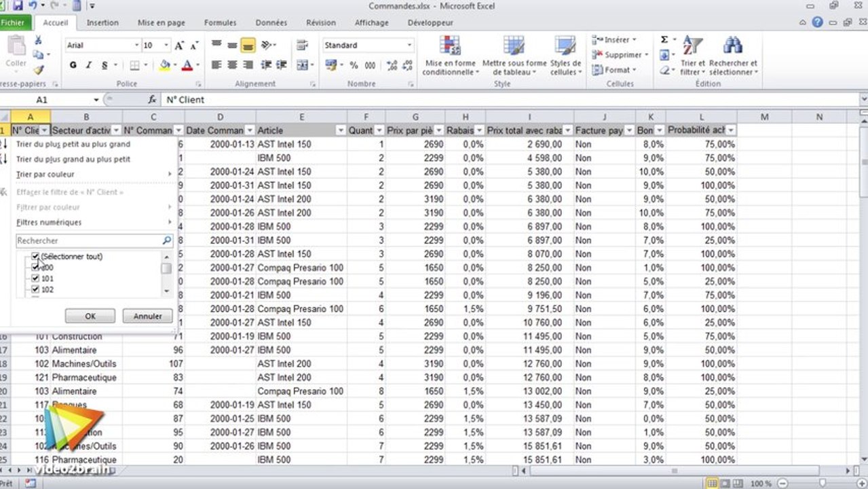Open the Secteur d'activ column filter arrow
Image resolution: width=868 pixels, height=489 pixels.
click(x=116, y=130)
